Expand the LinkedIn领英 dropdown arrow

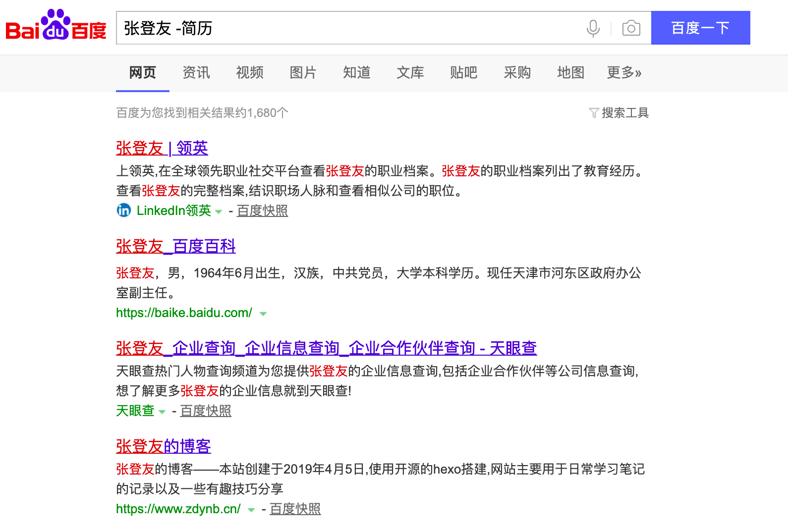pyautogui.click(x=219, y=212)
